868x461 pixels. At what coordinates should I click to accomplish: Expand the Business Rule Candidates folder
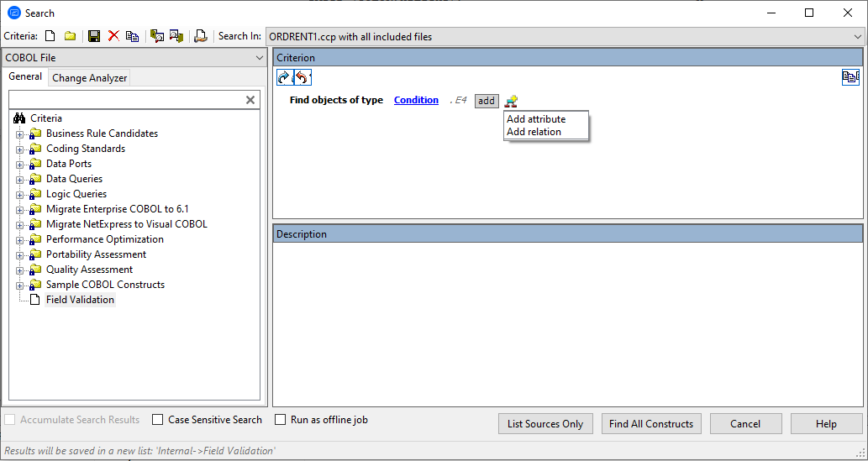(x=20, y=134)
